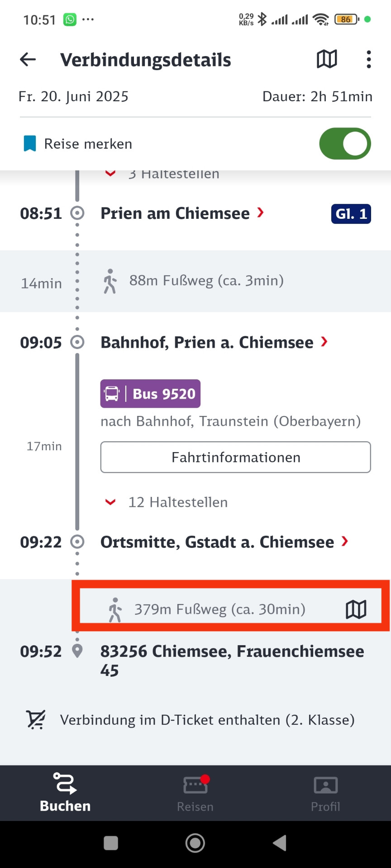This screenshot has width=391, height=868.
Task: Open Bahnhof, Prien a. Chiemsee stop details
Action: pyautogui.click(x=214, y=343)
